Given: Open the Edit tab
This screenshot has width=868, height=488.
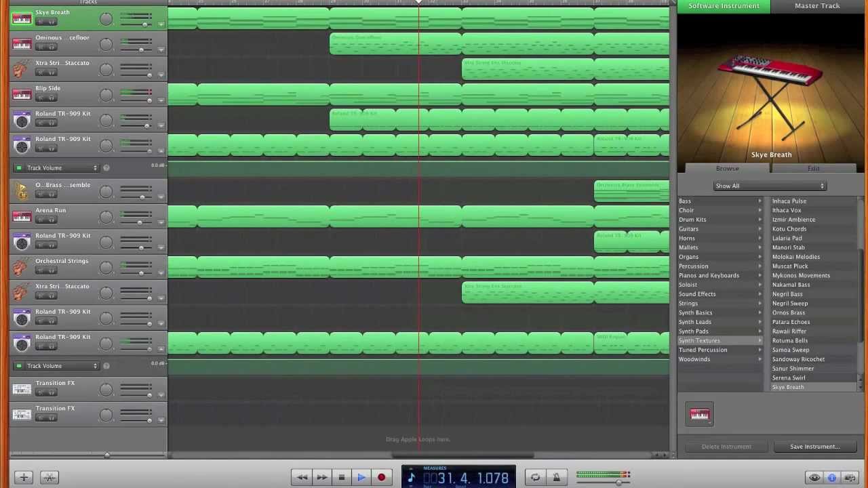Looking at the screenshot, I should (813, 168).
